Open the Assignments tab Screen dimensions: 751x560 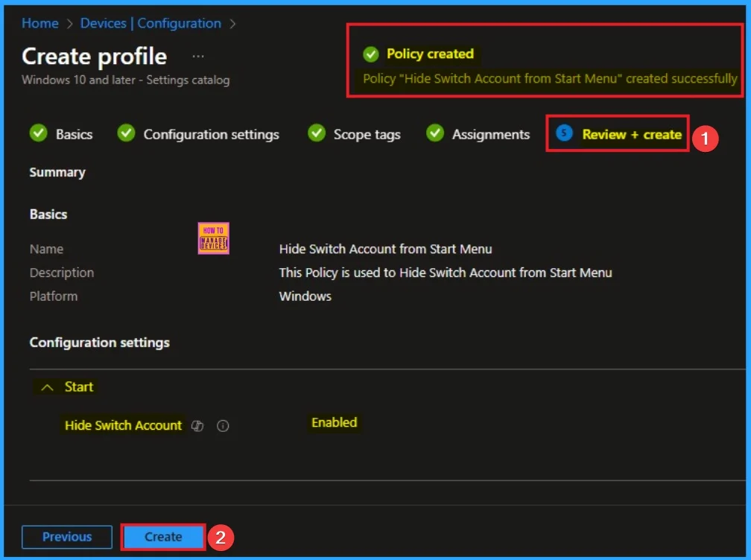491,135
